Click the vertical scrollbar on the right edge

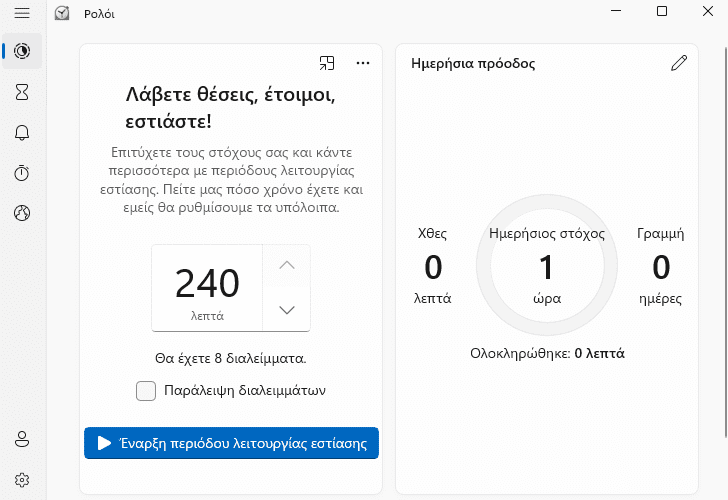726,241
